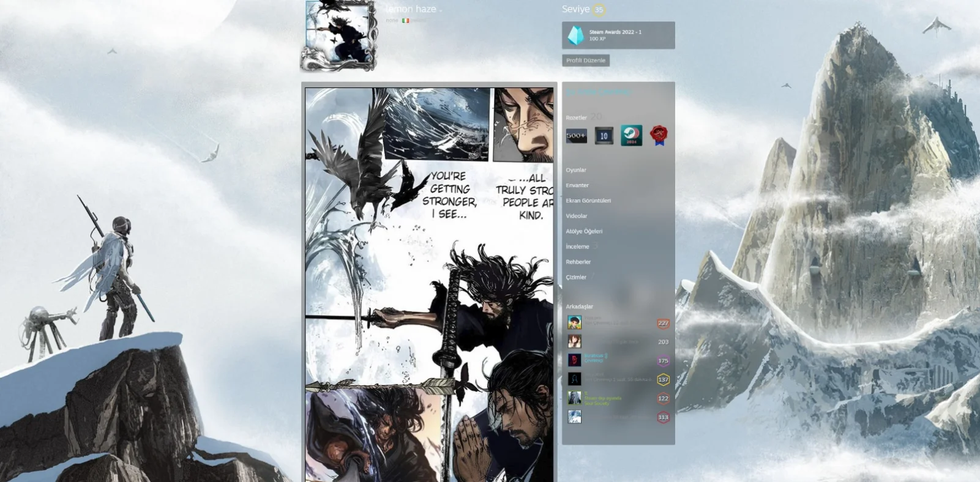Open the Oyunlar link

tap(576, 170)
